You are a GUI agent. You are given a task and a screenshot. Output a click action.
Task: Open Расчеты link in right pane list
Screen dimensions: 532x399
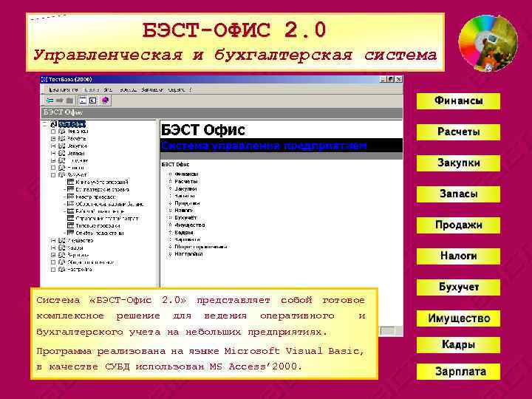tap(186, 182)
